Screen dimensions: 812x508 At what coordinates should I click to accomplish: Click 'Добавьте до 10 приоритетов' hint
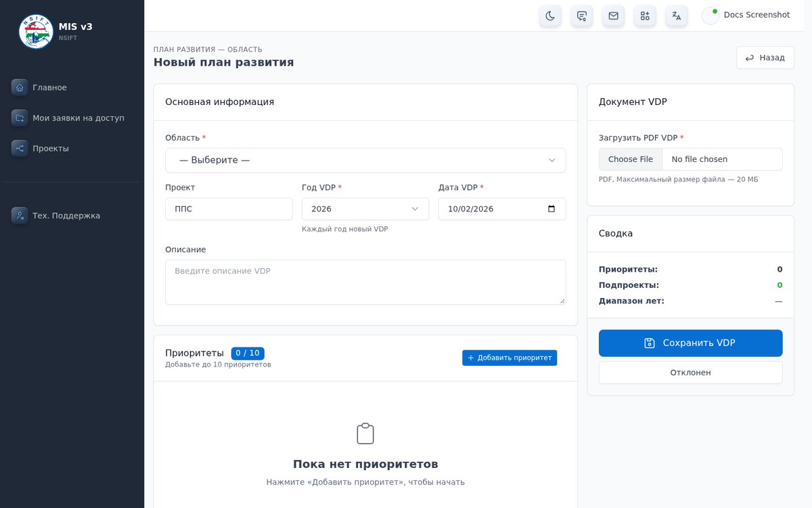click(218, 364)
